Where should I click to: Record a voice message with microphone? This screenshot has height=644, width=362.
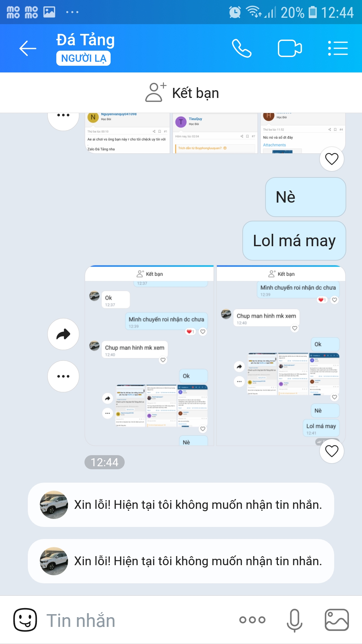point(295,621)
